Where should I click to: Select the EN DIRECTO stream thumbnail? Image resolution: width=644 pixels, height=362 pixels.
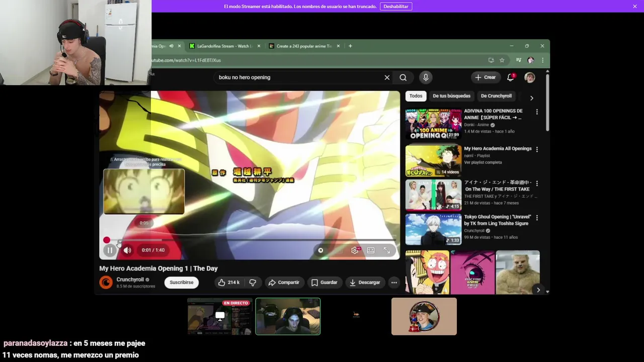219,316
